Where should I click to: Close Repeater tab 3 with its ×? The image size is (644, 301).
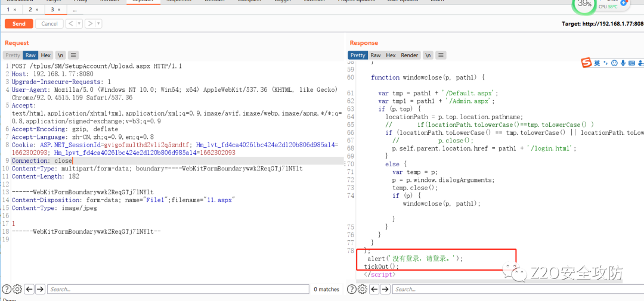pyautogui.click(x=59, y=10)
